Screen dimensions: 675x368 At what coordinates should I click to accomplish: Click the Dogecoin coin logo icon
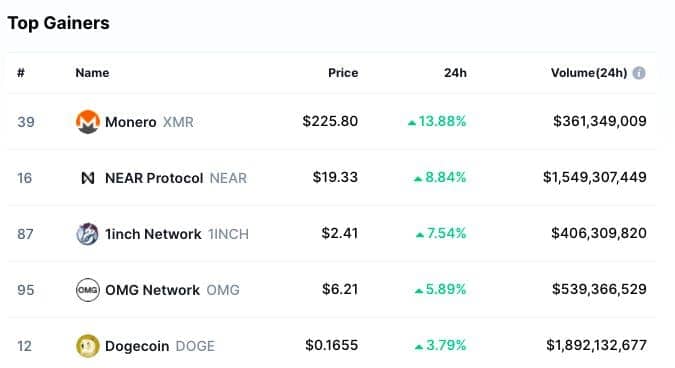tap(88, 346)
